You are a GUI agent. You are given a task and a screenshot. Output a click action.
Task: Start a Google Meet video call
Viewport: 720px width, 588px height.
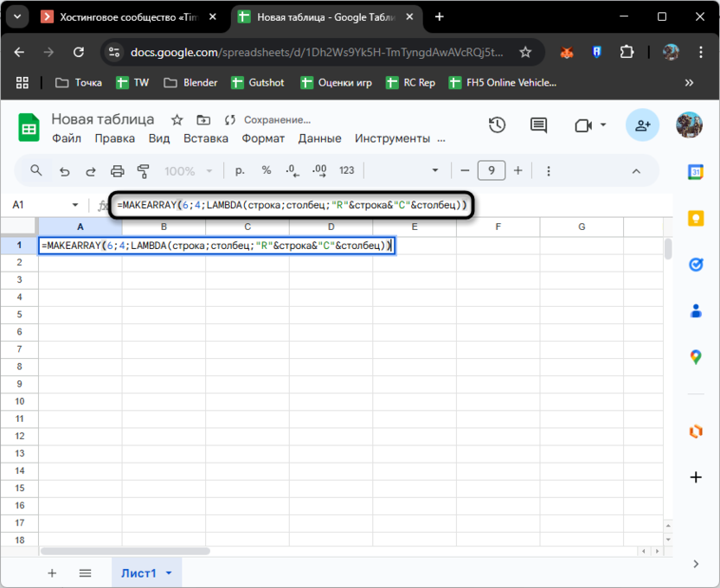tap(582, 125)
